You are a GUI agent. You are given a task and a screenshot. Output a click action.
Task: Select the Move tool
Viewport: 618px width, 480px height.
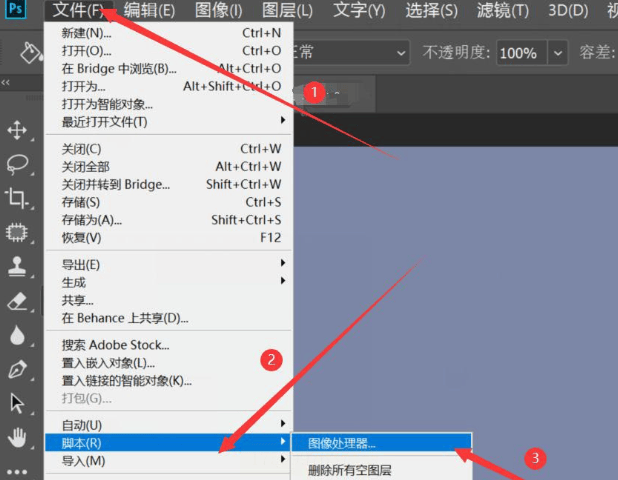click(17, 130)
